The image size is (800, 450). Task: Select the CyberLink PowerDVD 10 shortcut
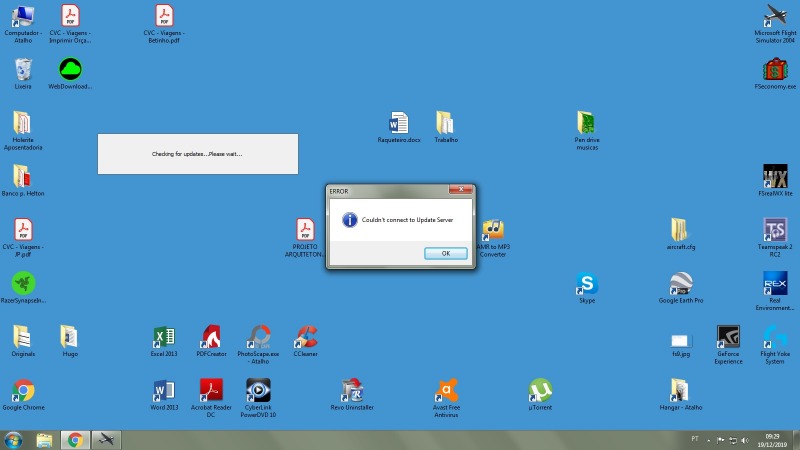coord(258,398)
